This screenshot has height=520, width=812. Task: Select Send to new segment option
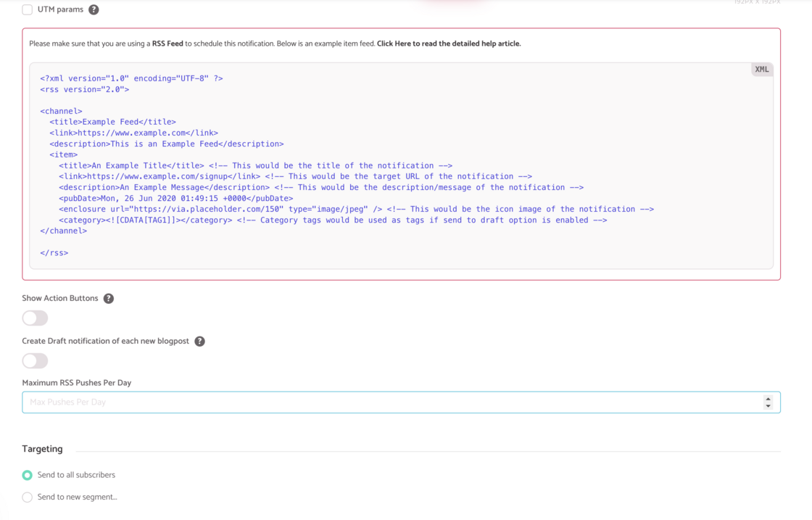tap(28, 498)
